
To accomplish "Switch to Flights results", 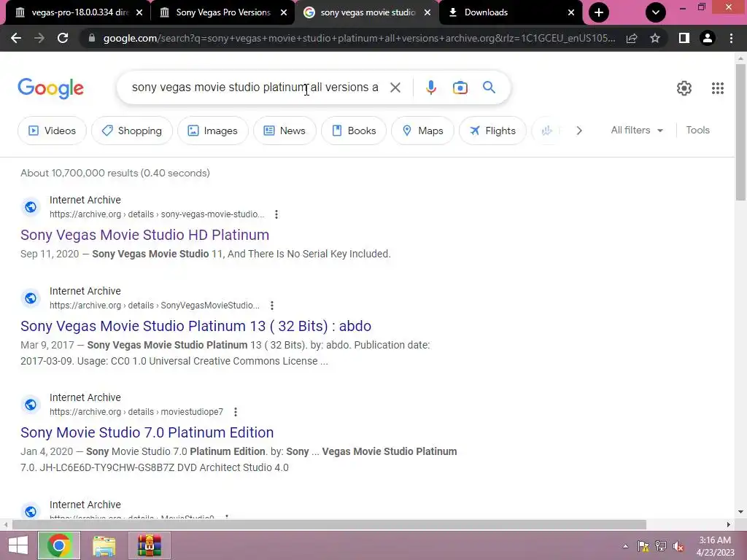I will [492, 131].
